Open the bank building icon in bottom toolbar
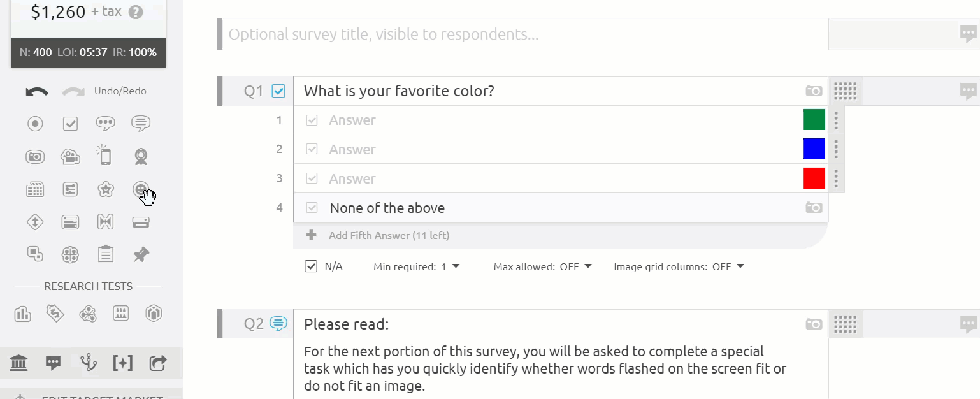The image size is (980, 399). coord(19,363)
